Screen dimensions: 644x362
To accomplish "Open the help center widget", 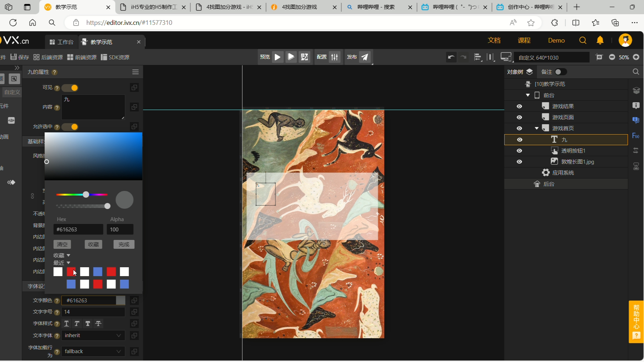I will click(636, 322).
